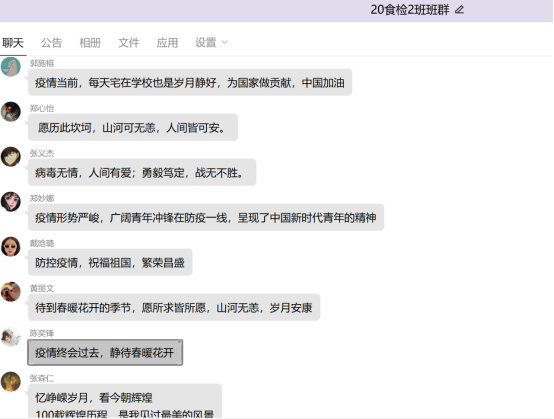Click message bubble 防控疫情，祝福祖国，繁荣昌盛
This screenshot has height=419, width=554.
tap(110, 262)
